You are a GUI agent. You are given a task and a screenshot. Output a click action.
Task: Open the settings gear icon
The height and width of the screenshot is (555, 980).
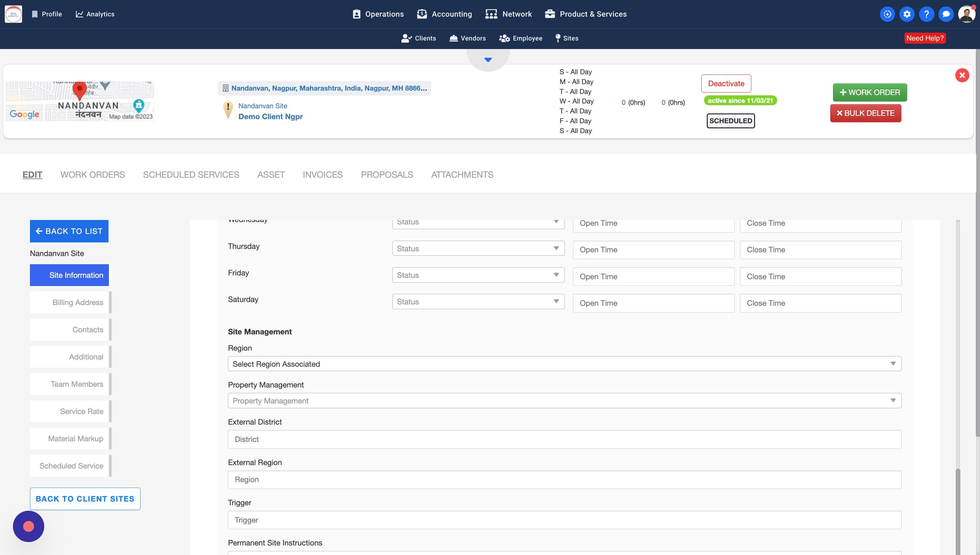coord(907,14)
